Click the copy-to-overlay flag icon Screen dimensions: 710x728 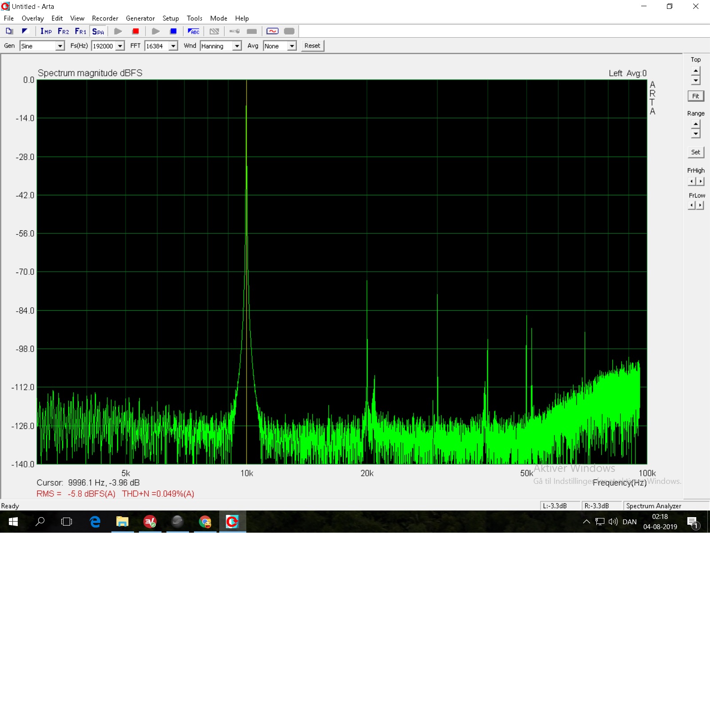[x=25, y=31]
